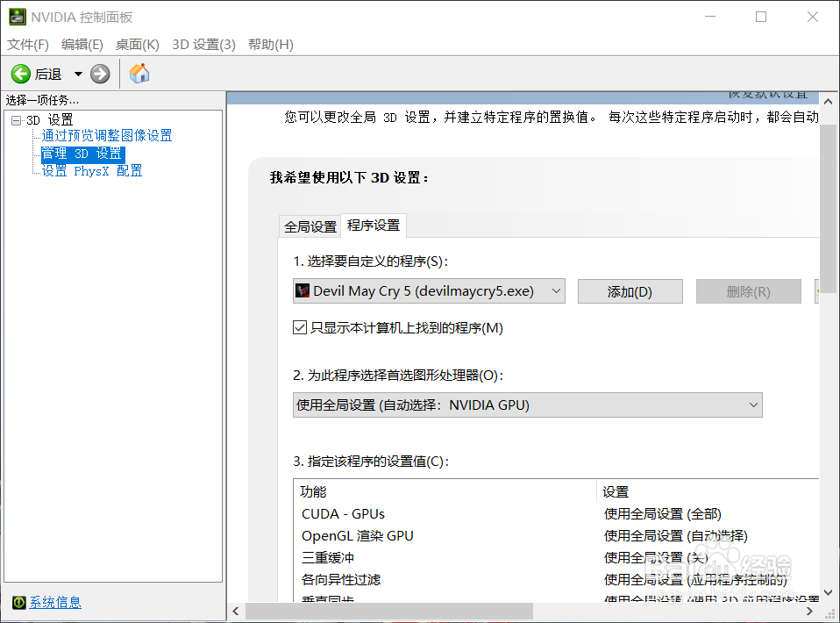Screen dimensions: 840x623
Task: Click the vertical scrollbar up arrow
Action: click(829, 101)
